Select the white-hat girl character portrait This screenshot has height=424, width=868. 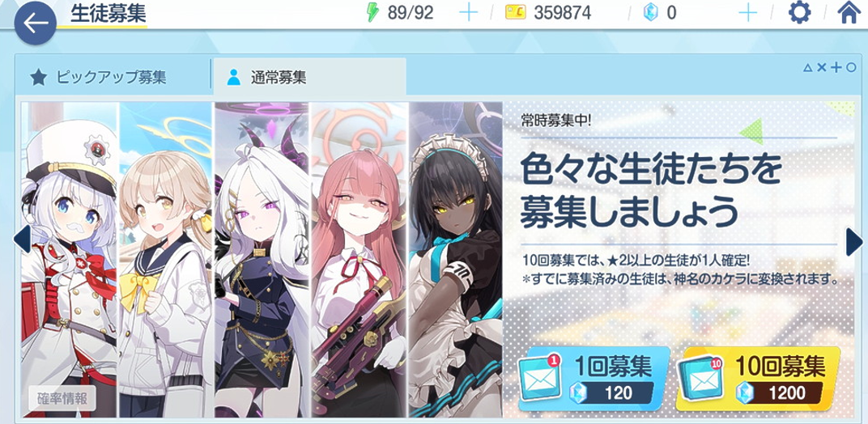[69, 260]
